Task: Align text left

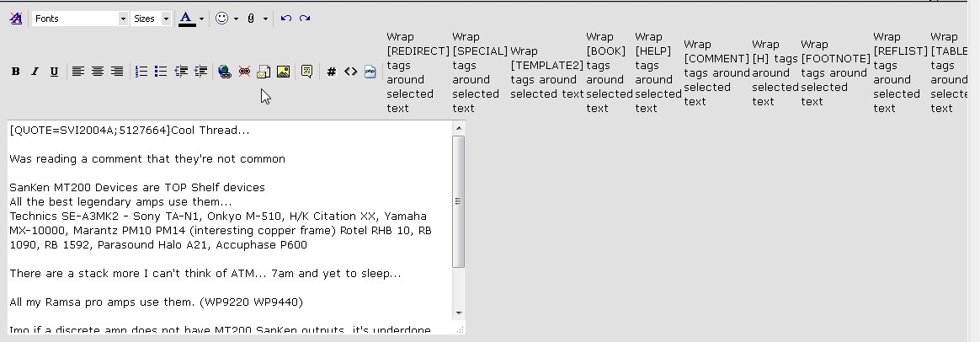Action: 78,72
